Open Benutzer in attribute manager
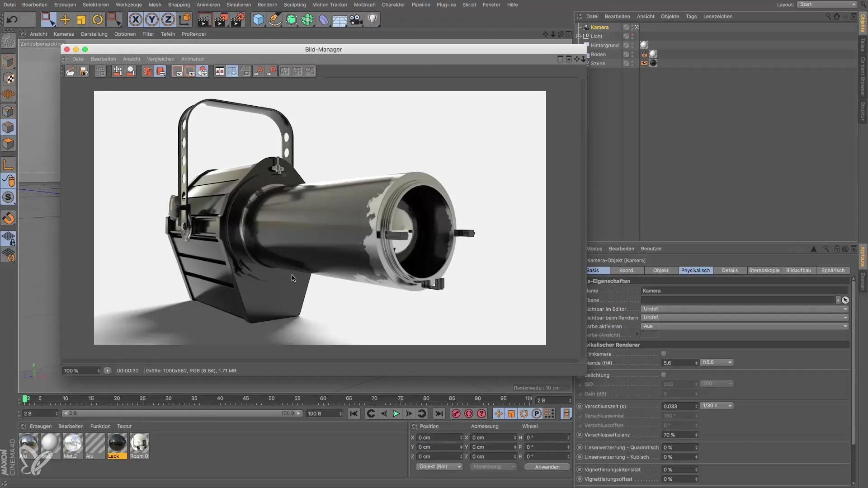Screen dimensions: 868x488 pyautogui.click(x=651, y=249)
